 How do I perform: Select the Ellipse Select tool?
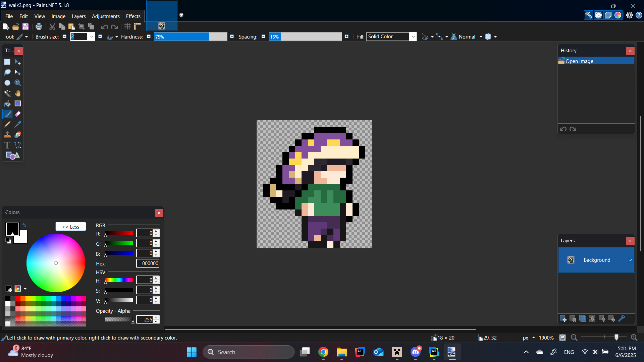click(7, 83)
